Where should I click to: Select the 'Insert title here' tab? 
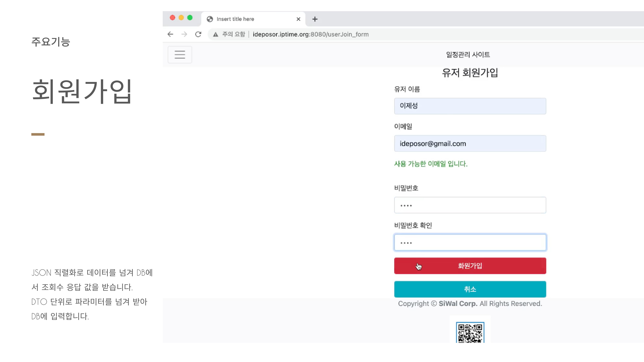(253, 19)
